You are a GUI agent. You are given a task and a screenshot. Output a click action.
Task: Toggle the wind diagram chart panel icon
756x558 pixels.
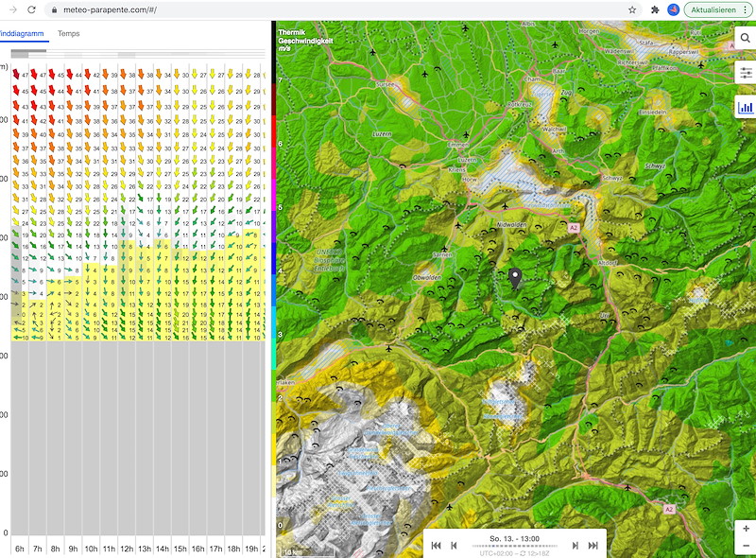point(746,107)
